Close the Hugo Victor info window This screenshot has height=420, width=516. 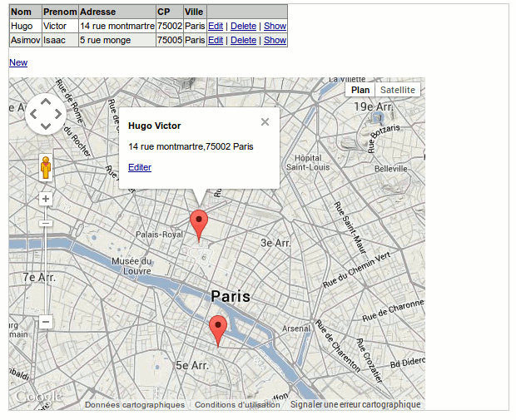[x=265, y=122]
